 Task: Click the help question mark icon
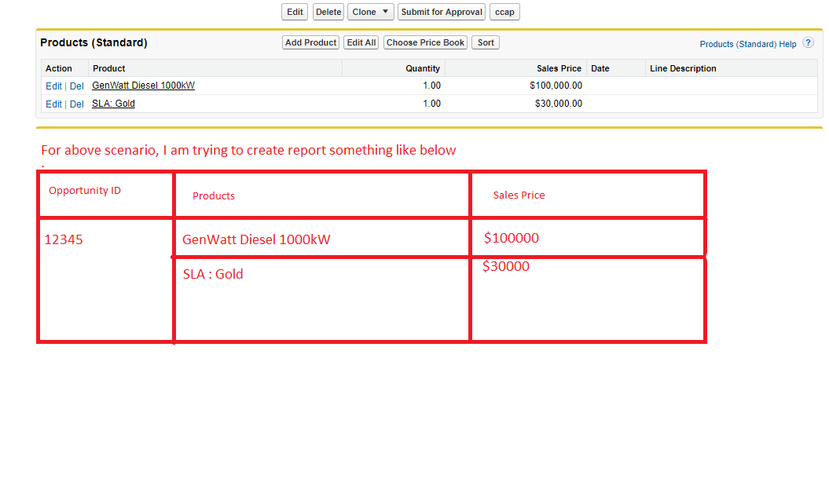[808, 43]
